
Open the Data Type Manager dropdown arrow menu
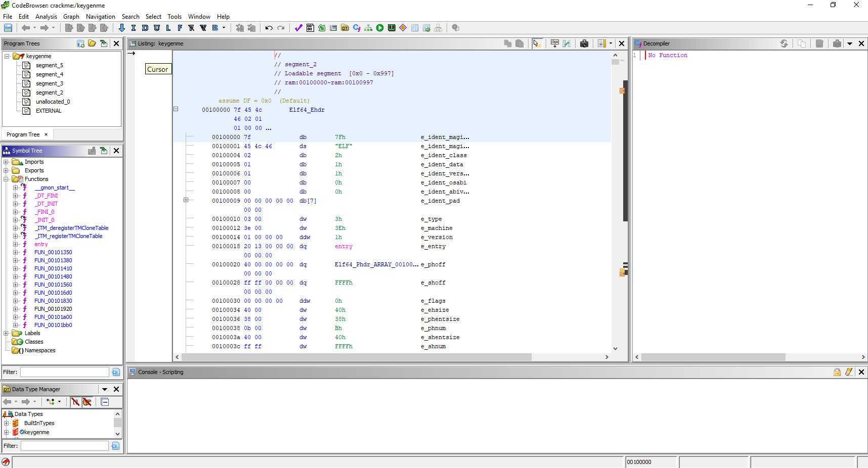pos(105,389)
